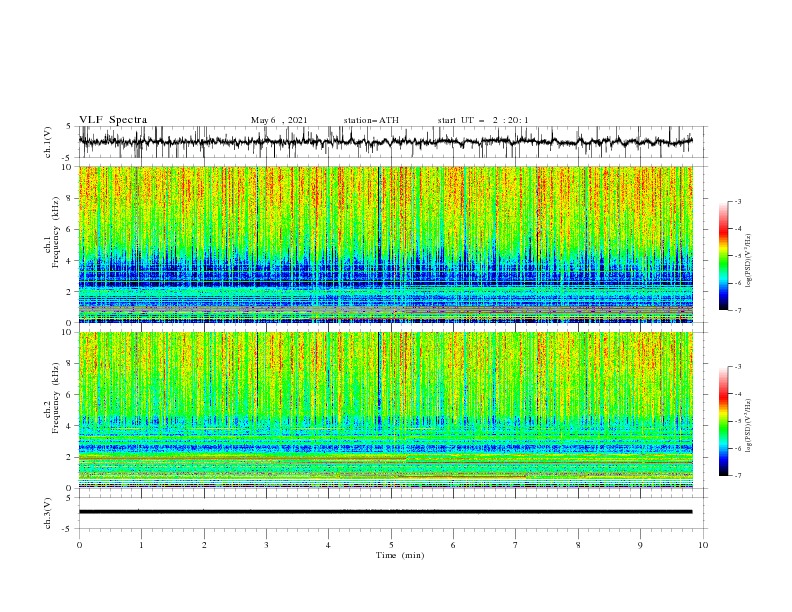Click ch.2 frequency axis tick "10"

pos(68,332)
